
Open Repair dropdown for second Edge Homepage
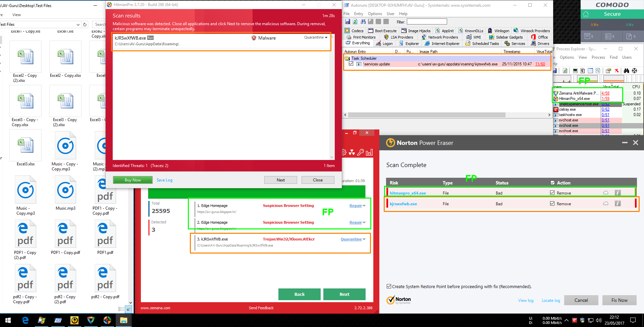coord(357,222)
